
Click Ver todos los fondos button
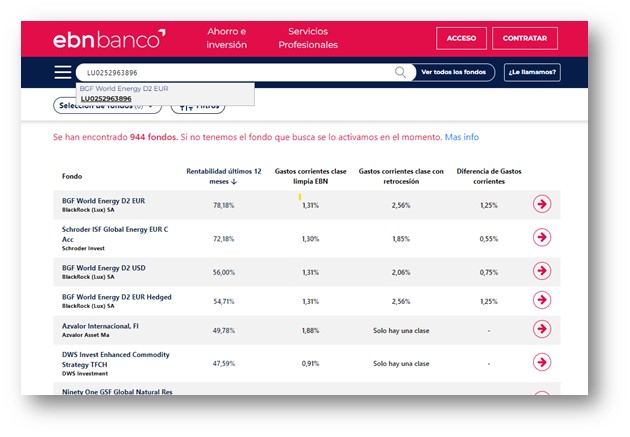click(x=454, y=72)
